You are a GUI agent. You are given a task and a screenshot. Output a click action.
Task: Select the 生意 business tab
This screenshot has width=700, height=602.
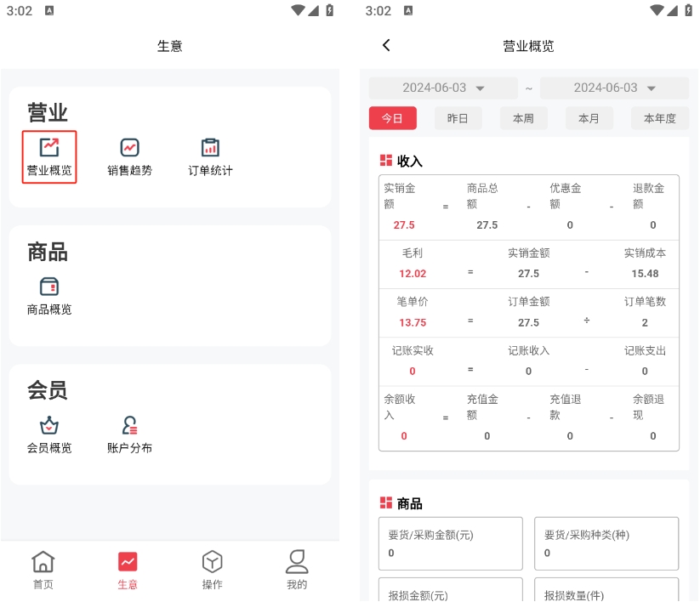click(x=128, y=570)
